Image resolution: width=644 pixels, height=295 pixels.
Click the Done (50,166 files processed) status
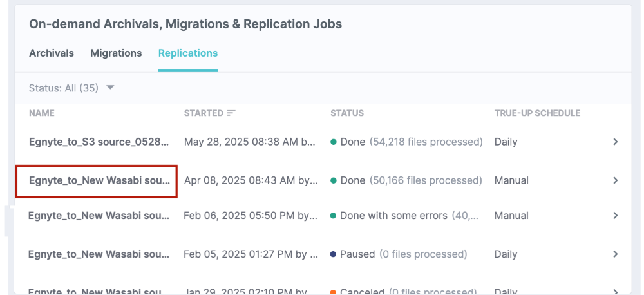point(406,180)
